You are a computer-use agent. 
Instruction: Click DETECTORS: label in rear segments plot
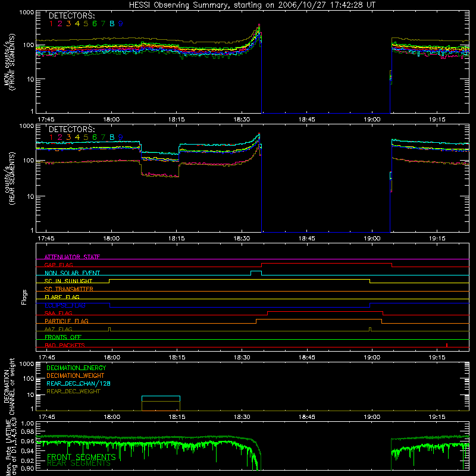(x=71, y=130)
